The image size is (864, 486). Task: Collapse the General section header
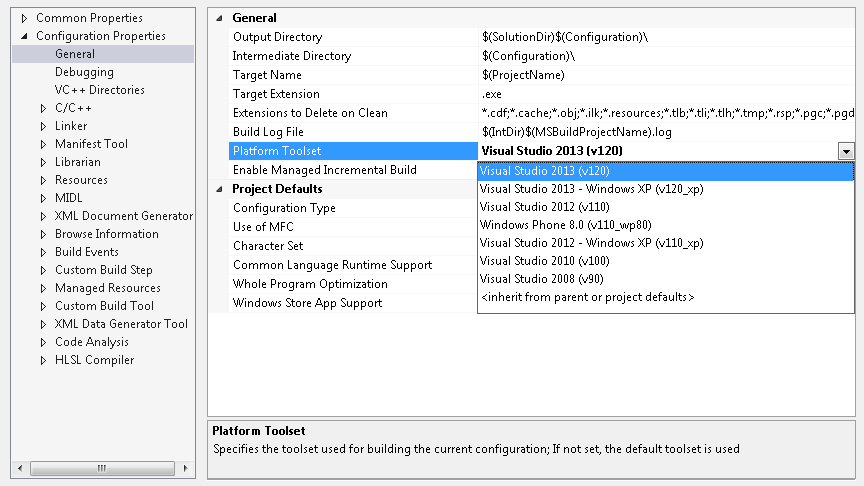click(220, 18)
